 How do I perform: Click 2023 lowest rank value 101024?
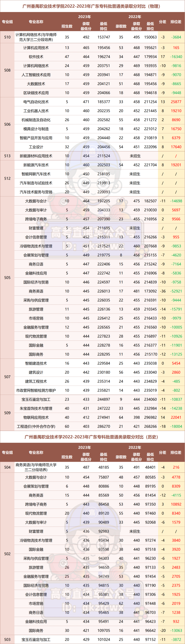[104, 640]
